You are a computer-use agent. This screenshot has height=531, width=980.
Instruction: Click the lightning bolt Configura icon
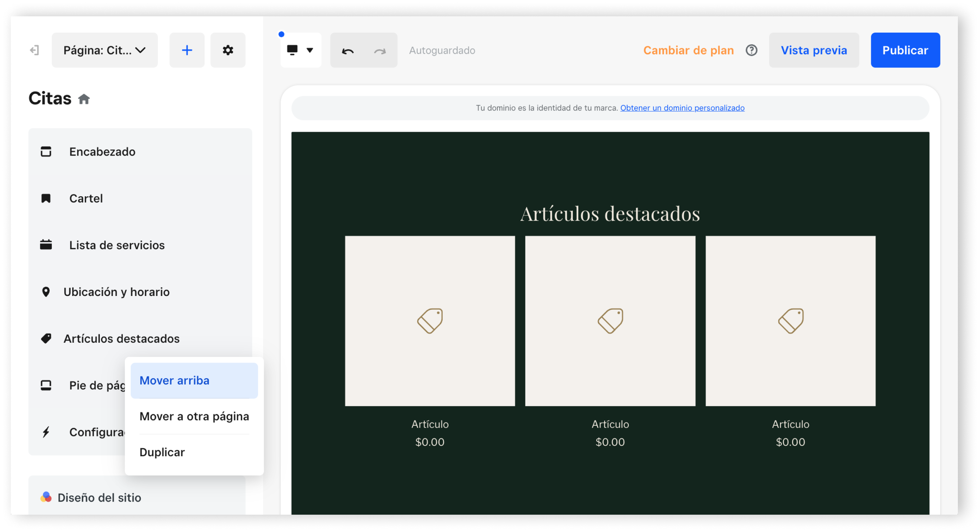46,432
